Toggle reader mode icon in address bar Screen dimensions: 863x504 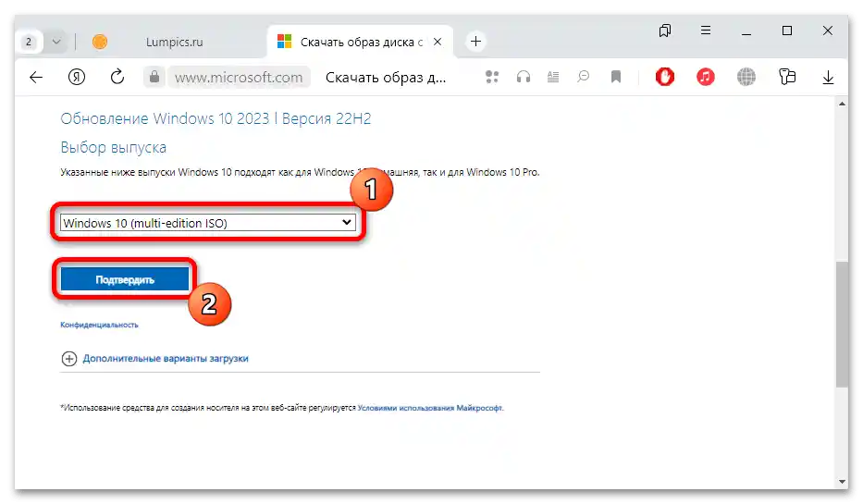(x=553, y=77)
